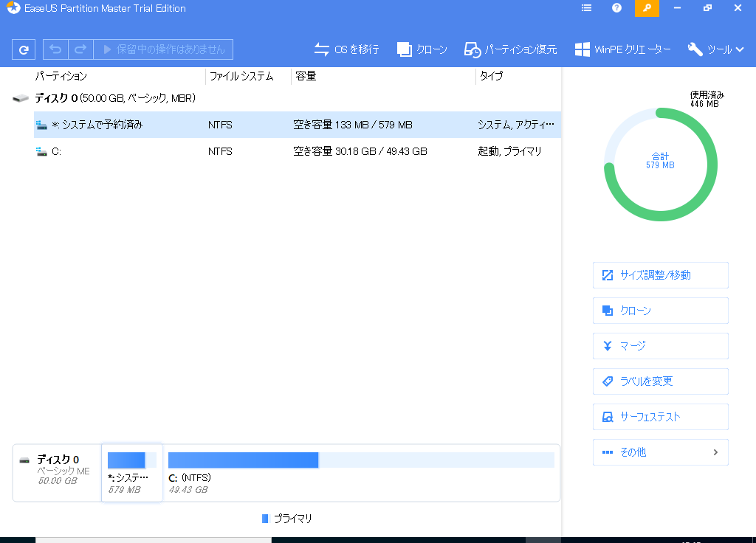Click the top toolbar clone squares icon
756x543 pixels.
pyautogui.click(x=404, y=49)
